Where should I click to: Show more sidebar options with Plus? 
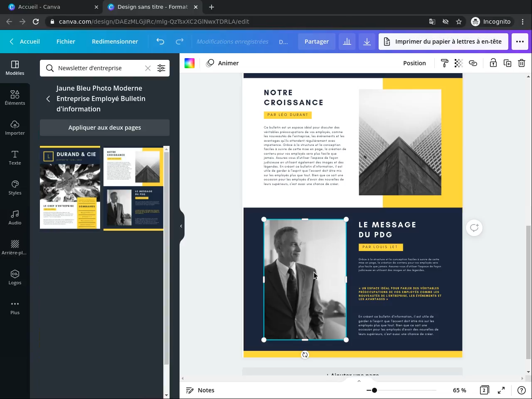pos(15,307)
